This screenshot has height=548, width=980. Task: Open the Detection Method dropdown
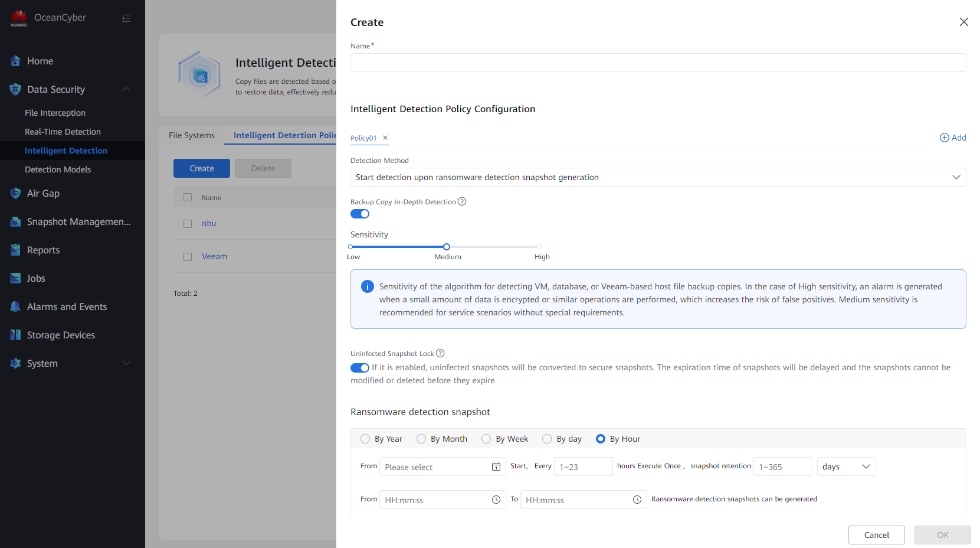[x=657, y=177]
